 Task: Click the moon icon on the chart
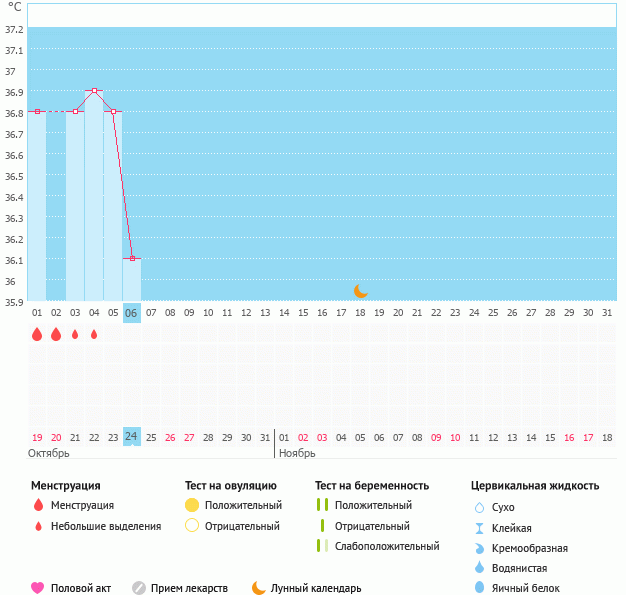(361, 290)
